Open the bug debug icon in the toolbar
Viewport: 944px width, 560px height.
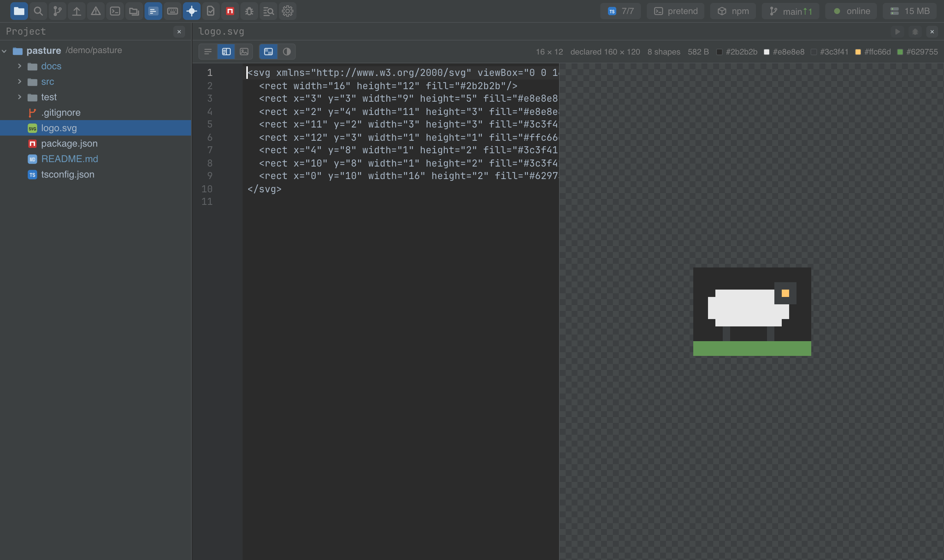coord(249,11)
